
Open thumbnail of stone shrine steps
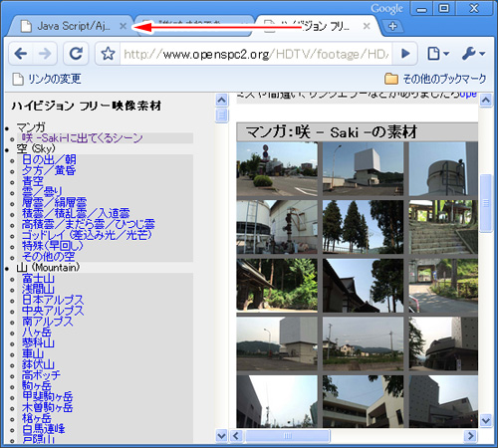pos(443,227)
